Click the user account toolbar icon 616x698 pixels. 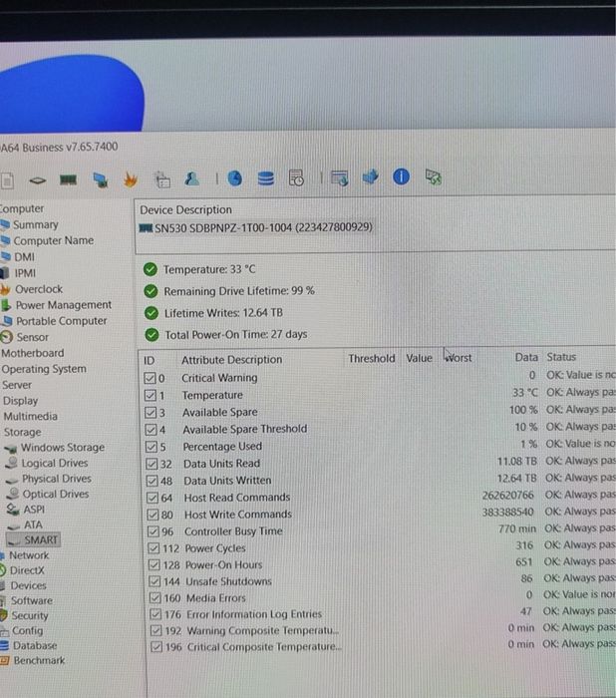(191, 178)
